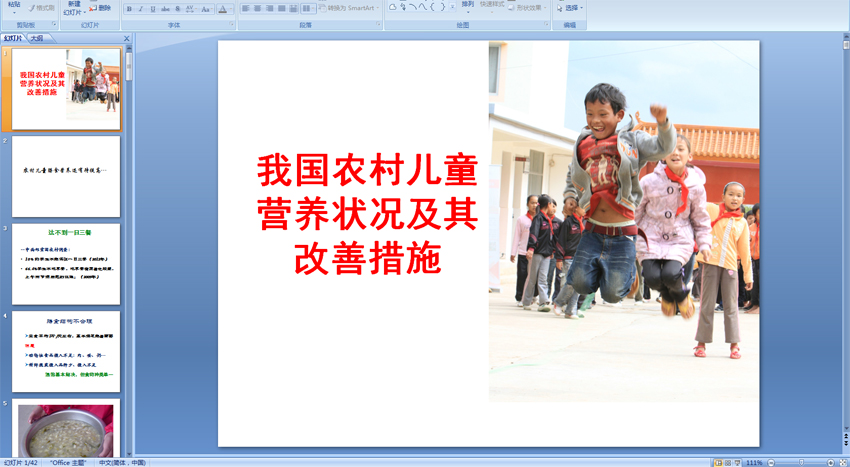The image size is (850, 467).
Task: Open the 绘图 drawing dialog launcher
Action: [x=546, y=24]
